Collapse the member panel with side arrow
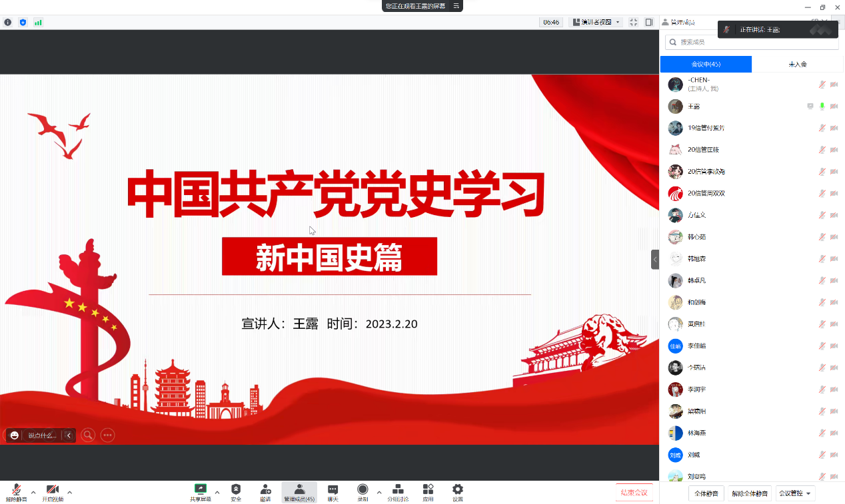845x504 pixels. tap(655, 259)
